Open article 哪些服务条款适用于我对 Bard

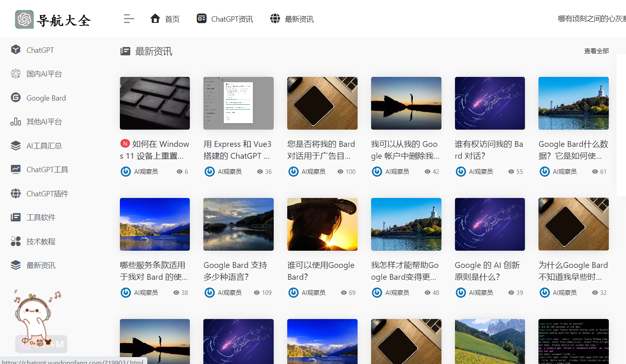point(154,271)
